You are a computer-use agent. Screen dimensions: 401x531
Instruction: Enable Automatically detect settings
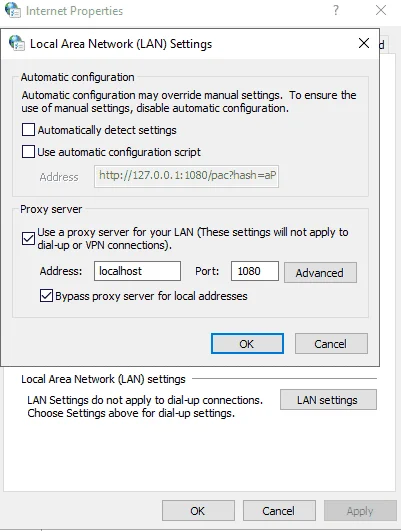[28, 130]
